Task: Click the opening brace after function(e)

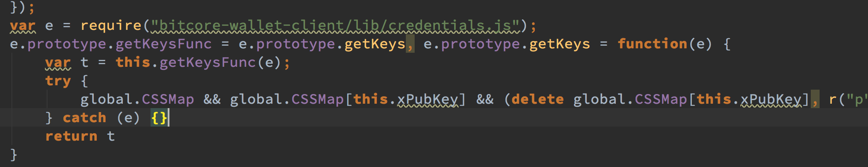Action: pos(727,44)
